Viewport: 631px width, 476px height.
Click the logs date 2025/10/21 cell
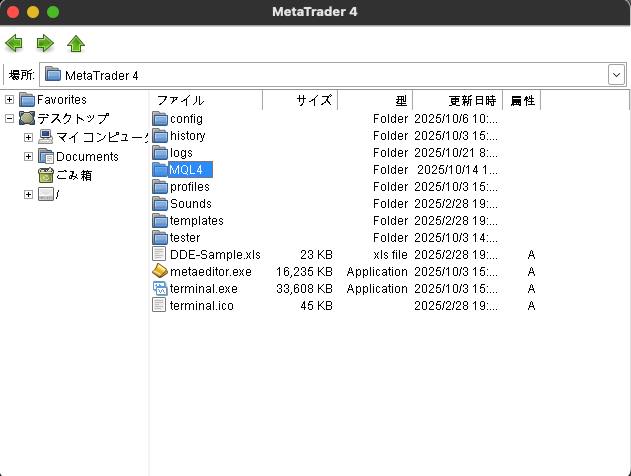[x=456, y=153]
